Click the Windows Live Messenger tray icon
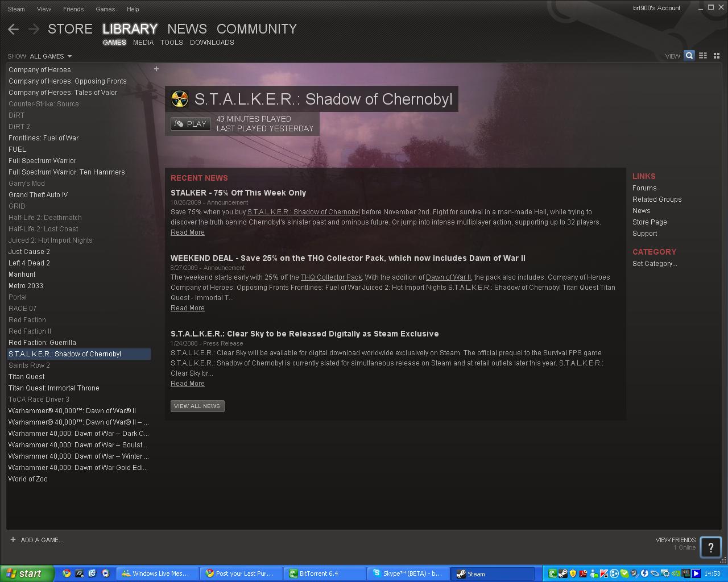Viewport: 728px width, 582px height. [593, 573]
